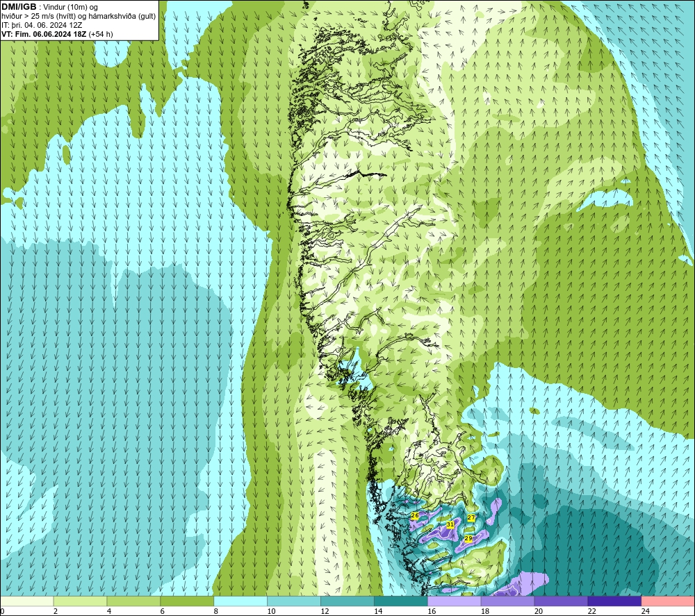695x616 pixels.
Task: Pick the above-24 m/s pink swatch
Action: point(668,601)
